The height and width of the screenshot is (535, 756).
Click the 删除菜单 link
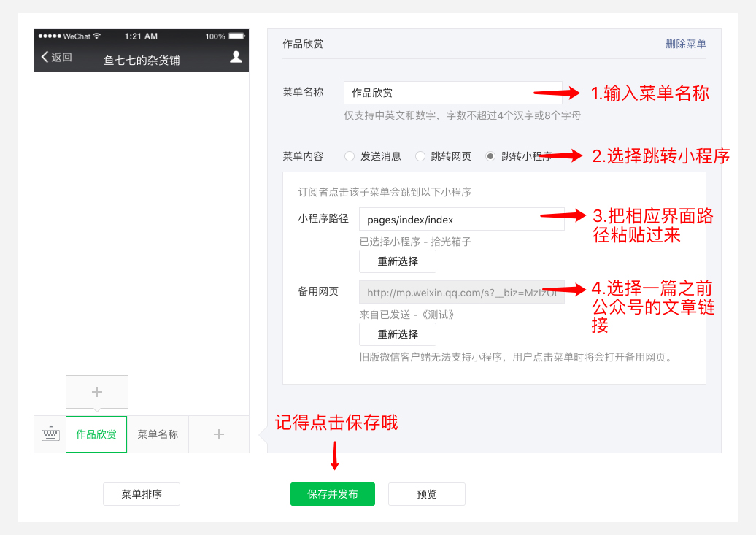point(685,44)
